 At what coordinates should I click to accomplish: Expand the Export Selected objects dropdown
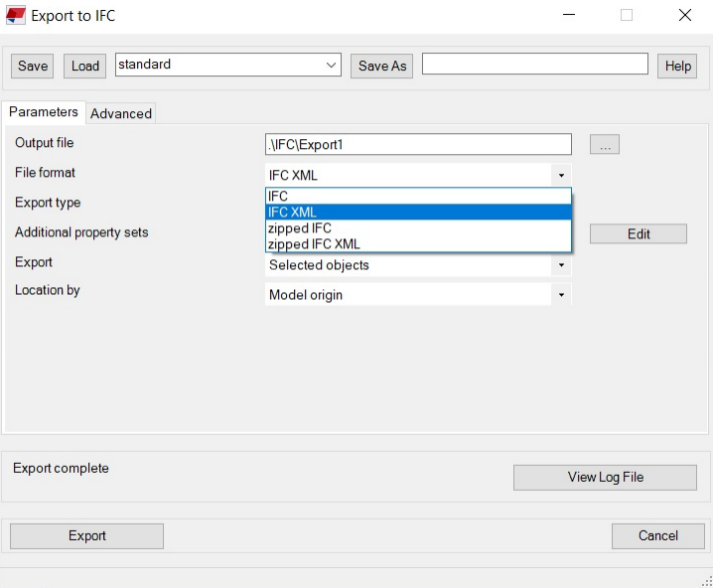[x=561, y=266]
